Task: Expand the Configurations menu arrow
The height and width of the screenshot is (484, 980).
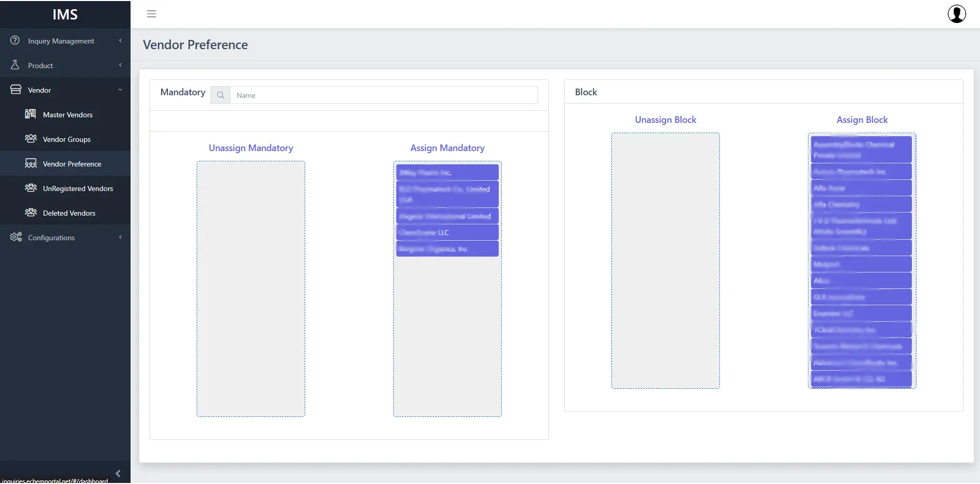Action: tap(120, 238)
